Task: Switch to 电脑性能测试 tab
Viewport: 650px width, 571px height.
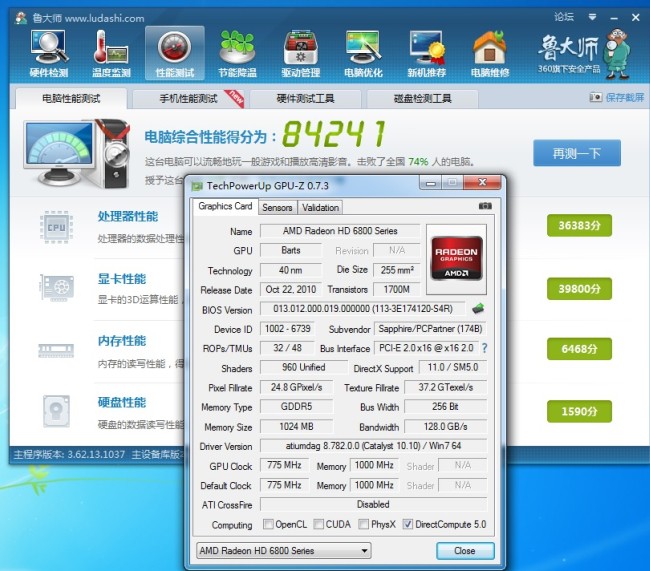Action: (71, 98)
